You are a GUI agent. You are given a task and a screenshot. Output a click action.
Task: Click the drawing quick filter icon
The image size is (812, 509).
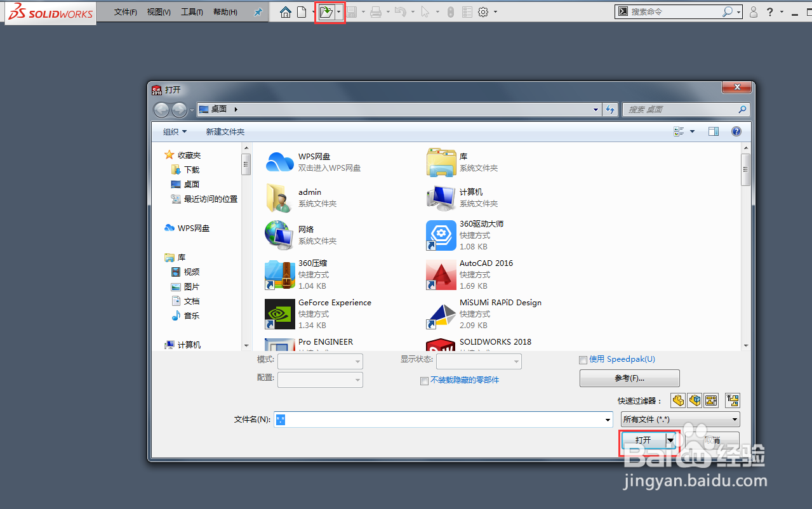(x=711, y=400)
